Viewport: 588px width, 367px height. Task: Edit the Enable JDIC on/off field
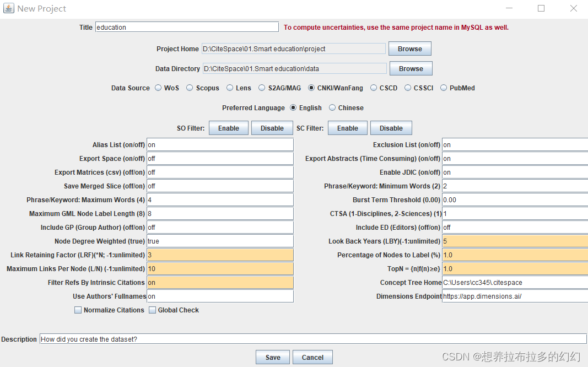[515, 172]
